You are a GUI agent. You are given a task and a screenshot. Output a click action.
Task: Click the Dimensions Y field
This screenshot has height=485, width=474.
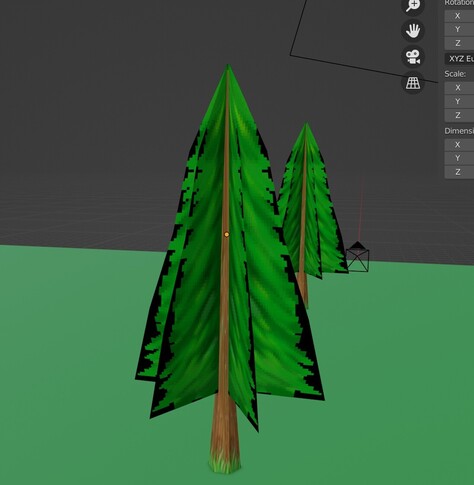click(x=459, y=158)
